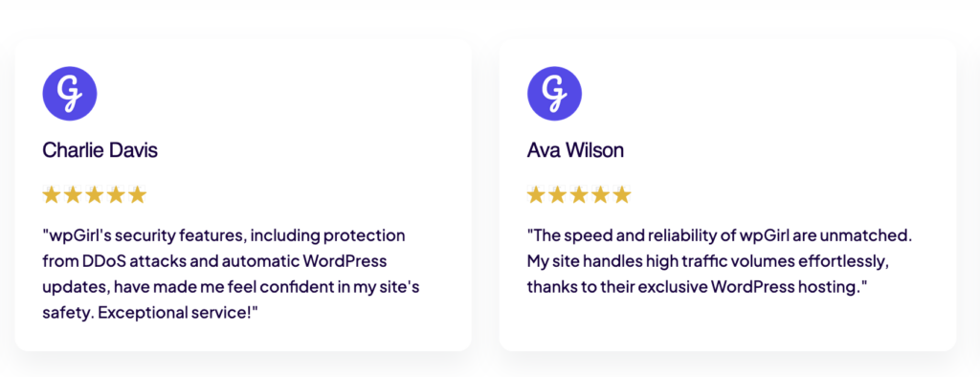Click Charlie Davis's purple G avatar

point(69,94)
